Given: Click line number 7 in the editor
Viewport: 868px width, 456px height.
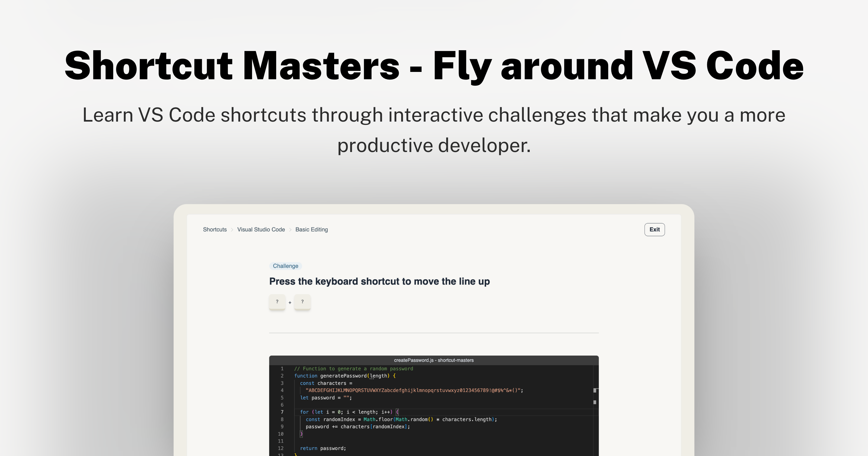Looking at the screenshot, I should pos(282,412).
